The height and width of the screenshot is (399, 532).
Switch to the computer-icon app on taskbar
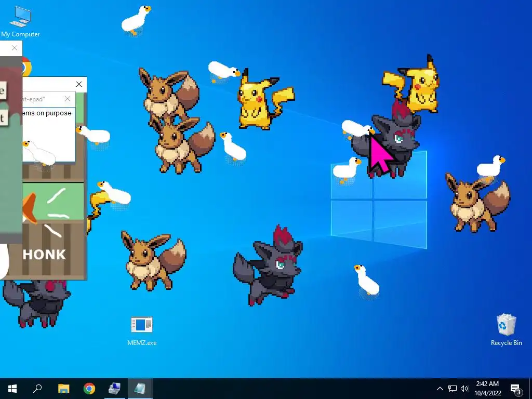click(x=114, y=389)
